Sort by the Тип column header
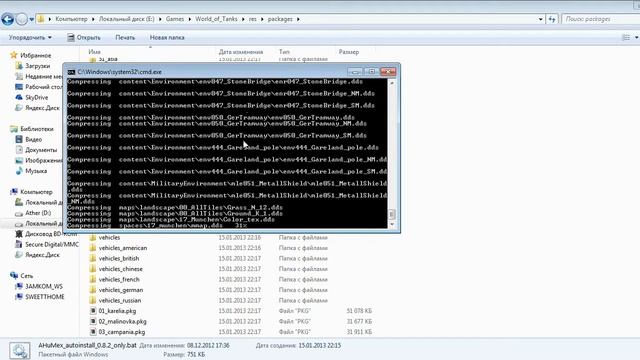Screen dimensions: 640x360 click(x=284, y=52)
